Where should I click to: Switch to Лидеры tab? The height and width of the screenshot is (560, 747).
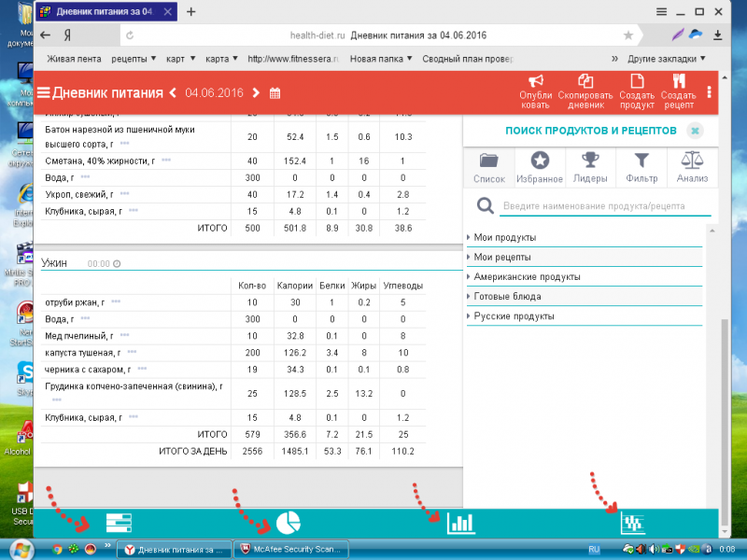pos(590,167)
